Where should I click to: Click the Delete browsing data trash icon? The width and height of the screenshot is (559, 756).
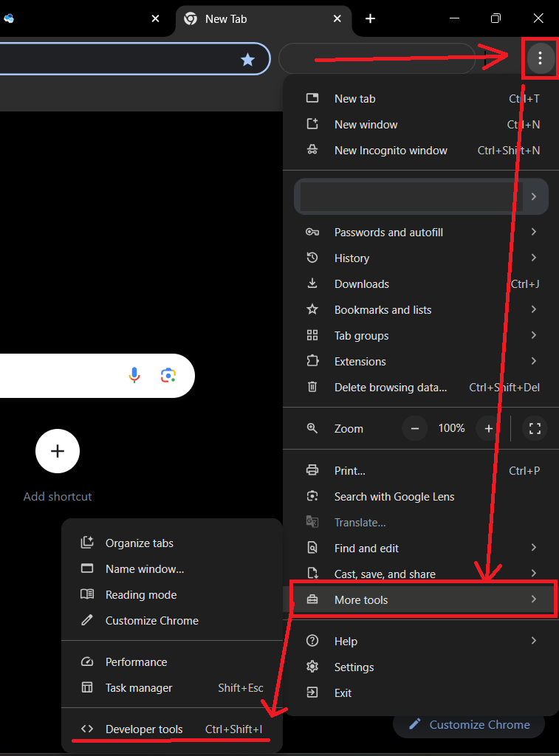tap(312, 387)
